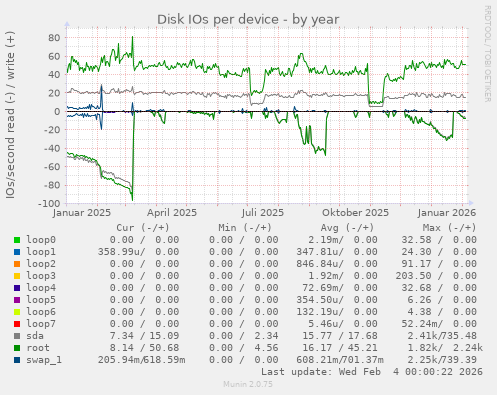Click sda average value '15.77 / 17.68'
Image resolution: width=497 pixels, height=395 pixels.
point(340,336)
